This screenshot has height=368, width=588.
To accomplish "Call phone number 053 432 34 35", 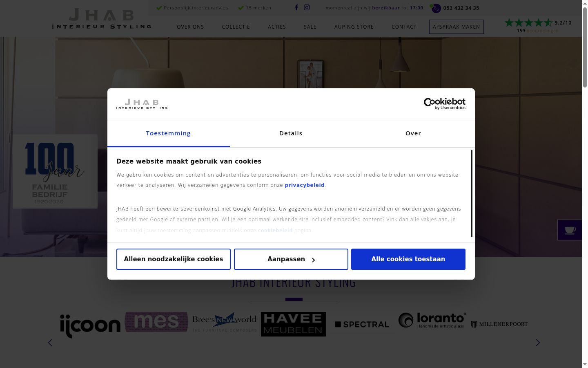I will click(461, 8).
